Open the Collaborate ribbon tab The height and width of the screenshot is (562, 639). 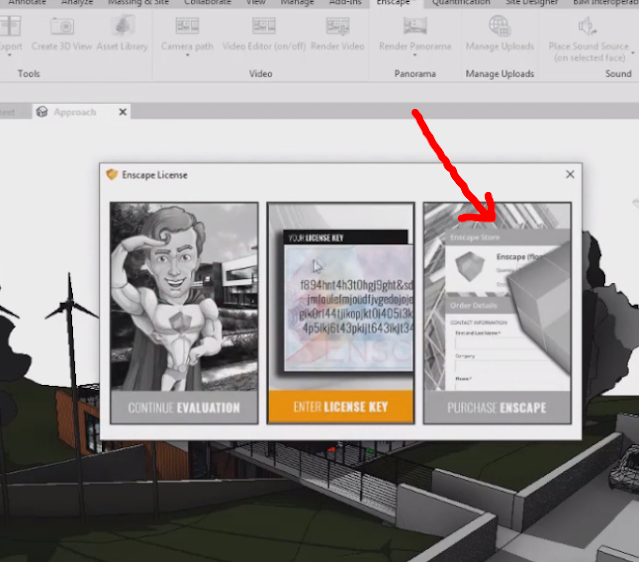coord(207,2)
